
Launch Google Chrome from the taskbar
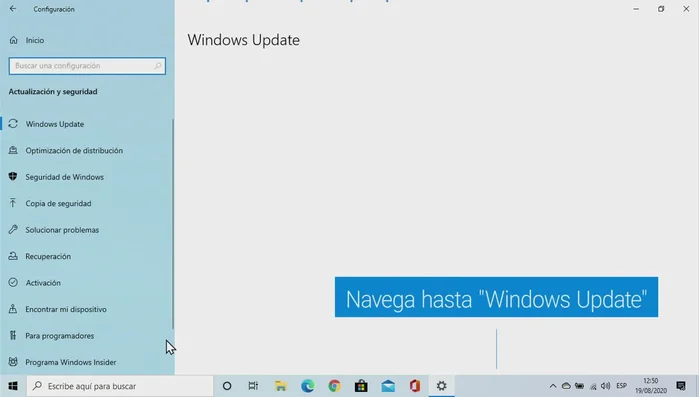point(334,386)
